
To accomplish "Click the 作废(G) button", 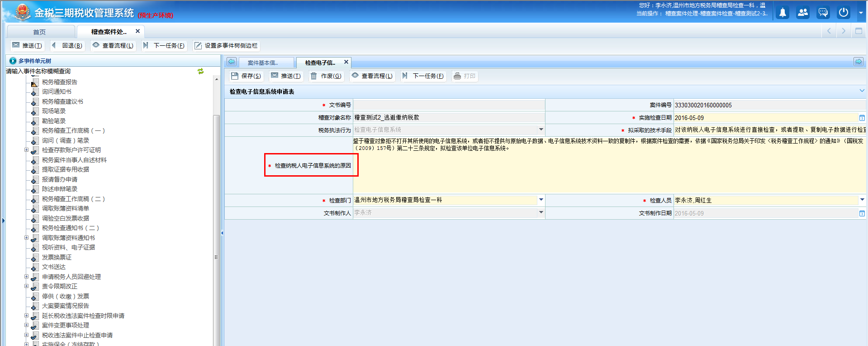I will click(x=326, y=76).
